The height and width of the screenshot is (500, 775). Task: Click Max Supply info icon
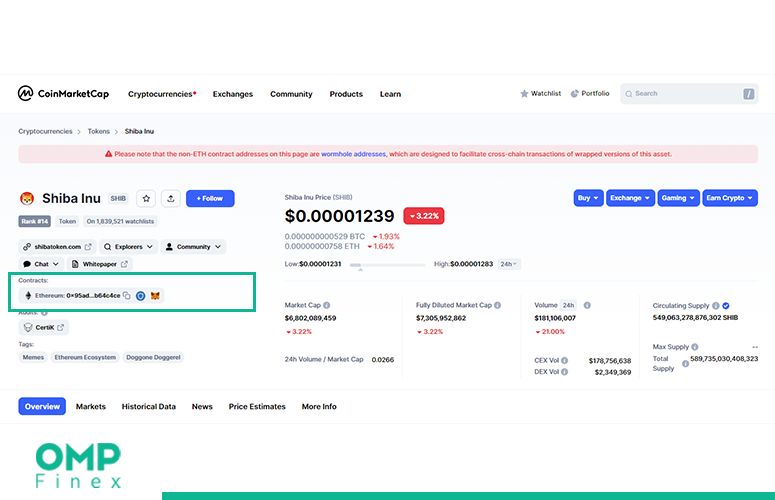pyautogui.click(x=695, y=347)
